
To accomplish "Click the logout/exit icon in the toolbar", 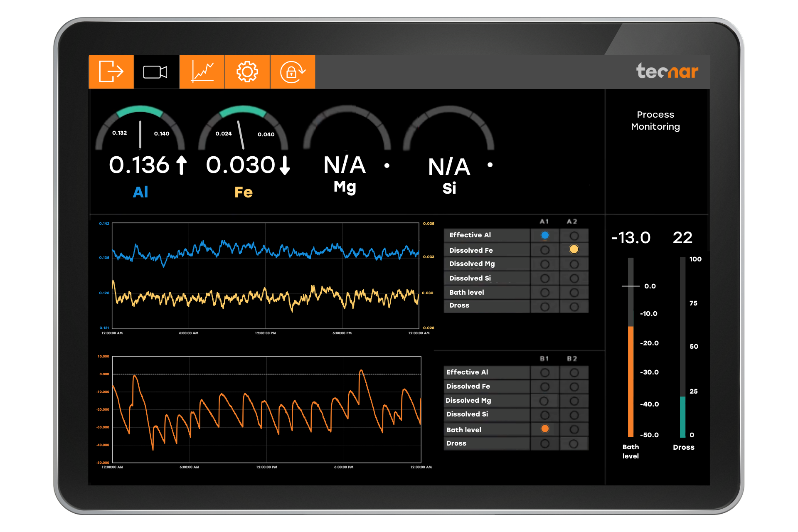I will click(111, 71).
